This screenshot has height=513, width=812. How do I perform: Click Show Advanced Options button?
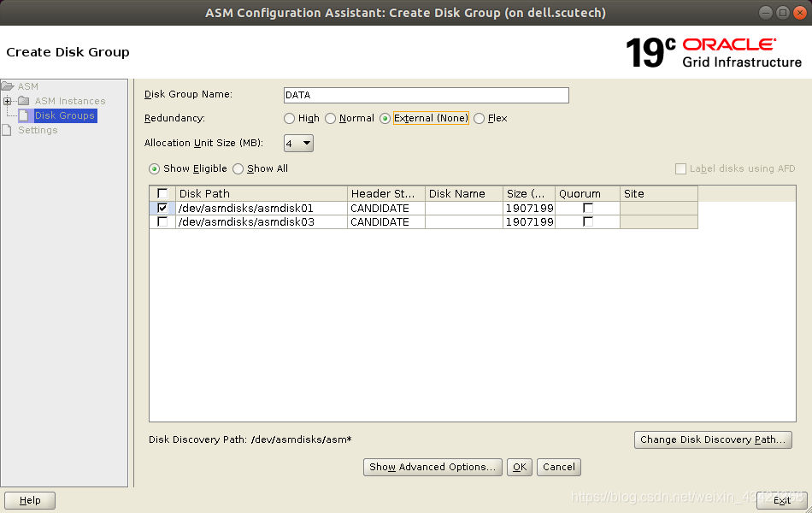click(x=432, y=468)
